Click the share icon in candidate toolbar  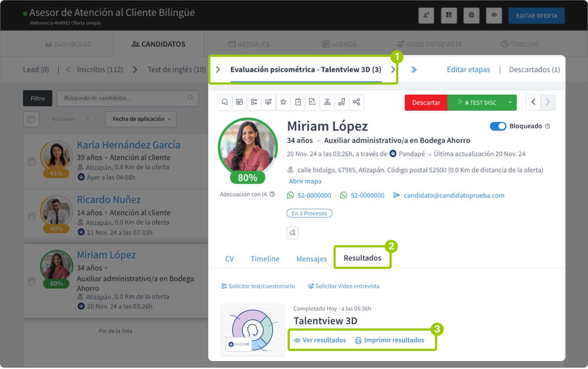(x=356, y=102)
